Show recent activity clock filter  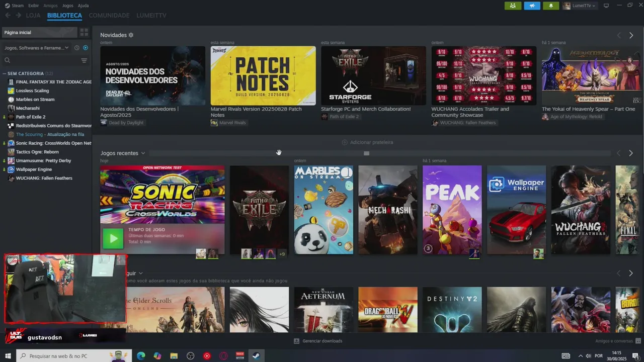tap(76, 48)
